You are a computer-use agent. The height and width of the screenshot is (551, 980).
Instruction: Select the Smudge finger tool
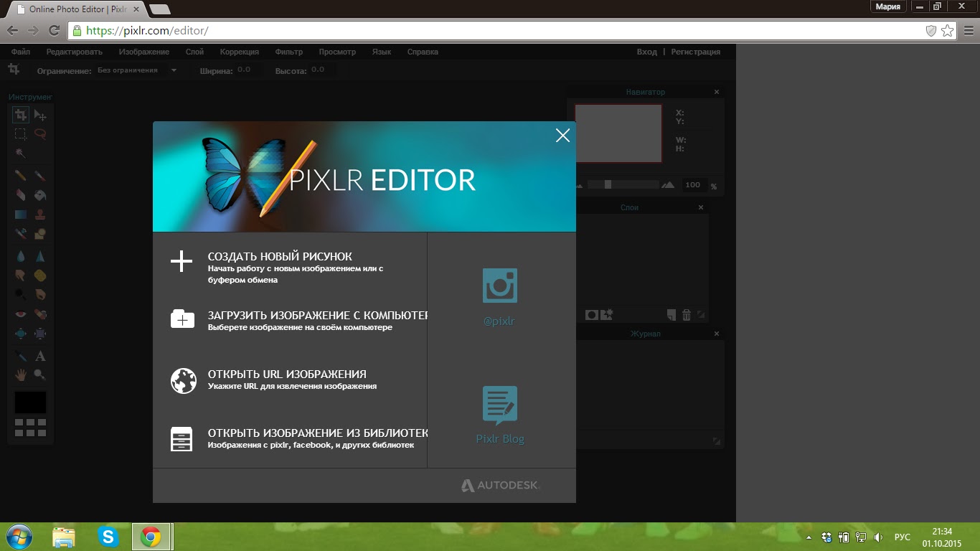[21, 275]
